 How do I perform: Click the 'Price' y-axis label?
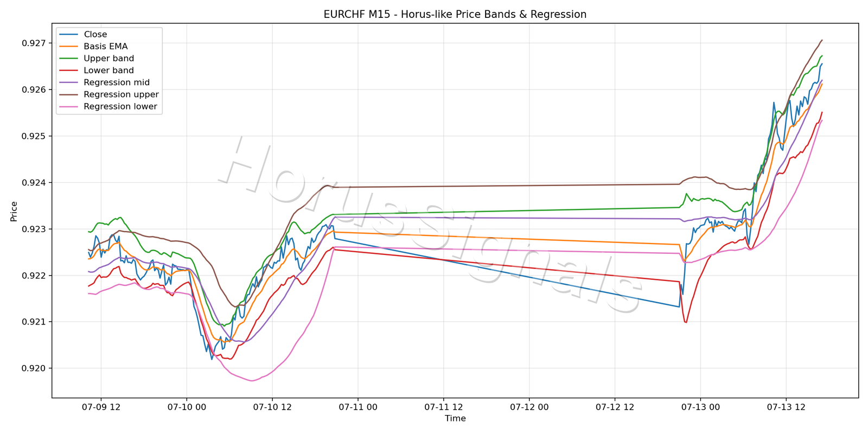point(14,212)
